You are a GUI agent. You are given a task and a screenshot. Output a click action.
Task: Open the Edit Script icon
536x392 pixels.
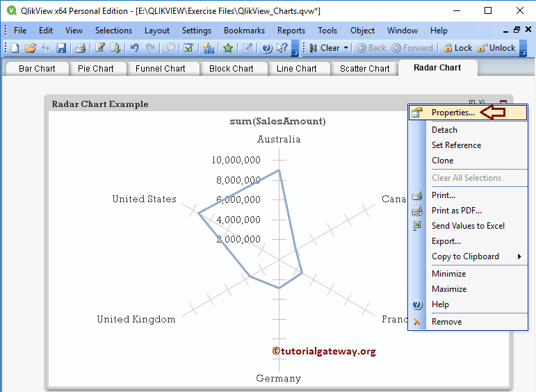click(100, 48)
